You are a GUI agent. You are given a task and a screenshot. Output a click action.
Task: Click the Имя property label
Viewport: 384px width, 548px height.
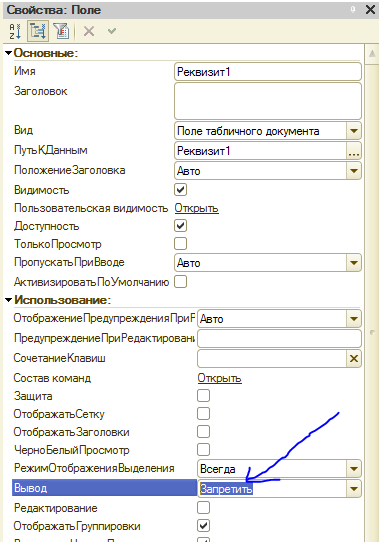[24, 71]
